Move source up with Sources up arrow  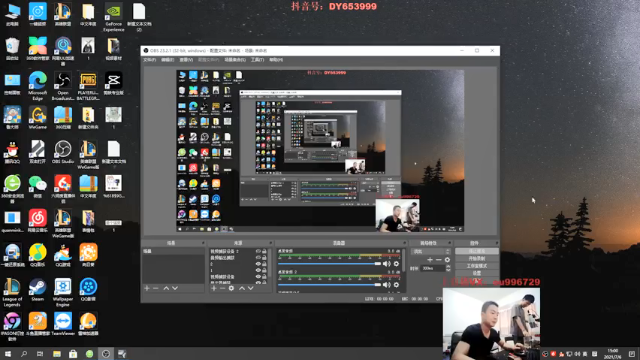(242, 288)
